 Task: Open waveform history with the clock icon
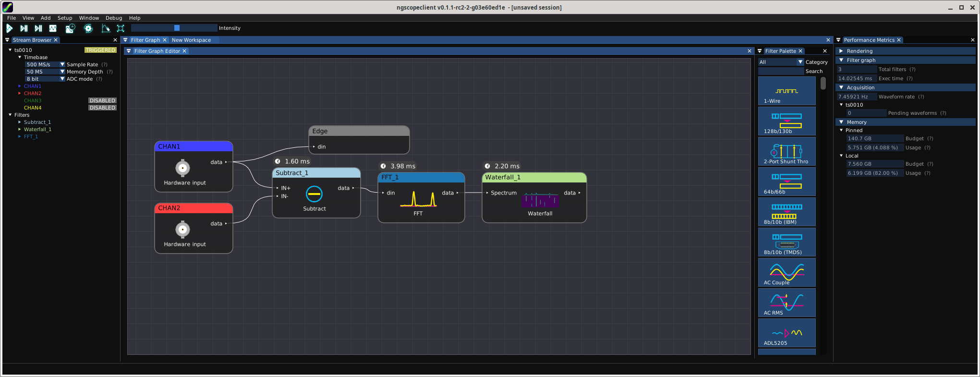[70, 28]
